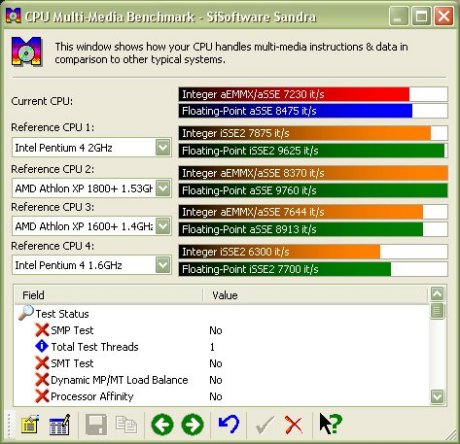This screenshot has height=444, width=460.
Task: Click the value 1 for Total Test Threads
Action: [x=212, y=347]
